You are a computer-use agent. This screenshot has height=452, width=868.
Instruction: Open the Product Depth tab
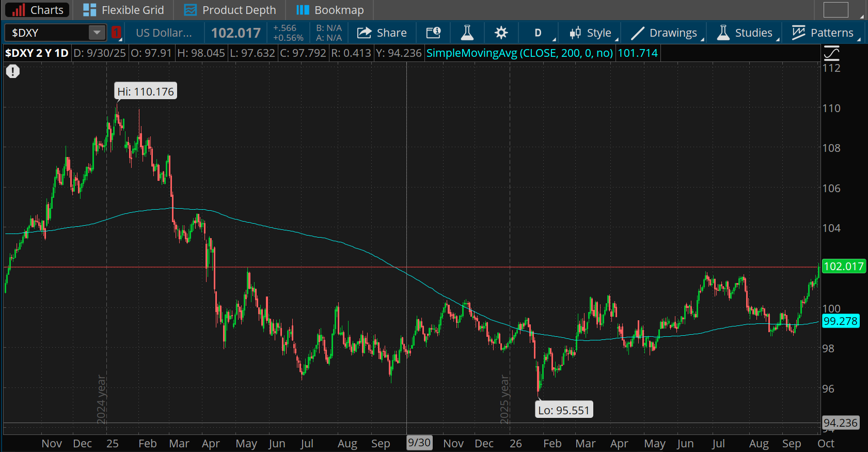click(230, 10)
